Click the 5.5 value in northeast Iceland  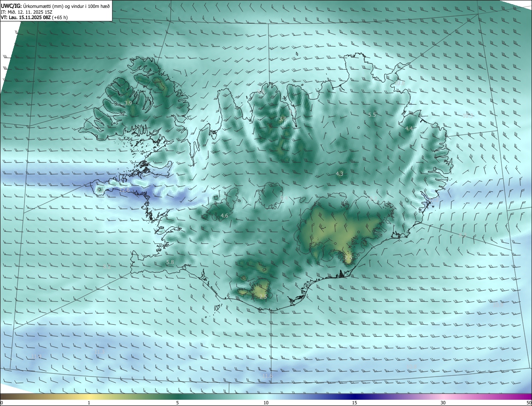pyautogui.click(x=372, y=115)
